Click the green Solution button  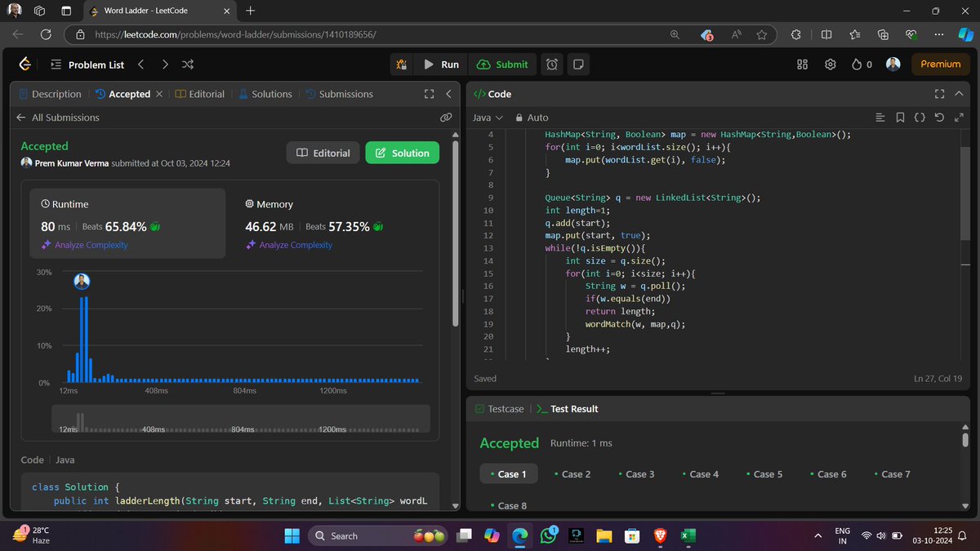tap(402, 153)
